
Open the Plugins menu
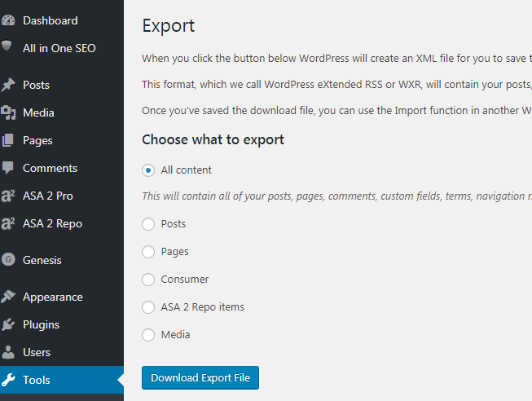[x=41, y=325]
